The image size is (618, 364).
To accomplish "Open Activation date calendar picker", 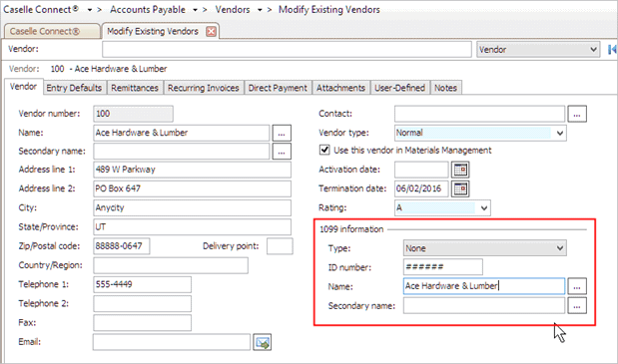I will 460,170.
